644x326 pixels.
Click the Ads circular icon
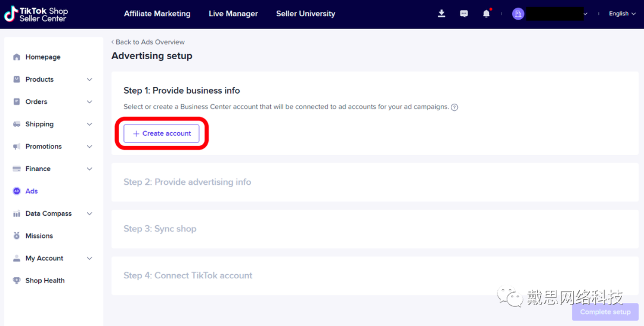(x=17, y=191)
